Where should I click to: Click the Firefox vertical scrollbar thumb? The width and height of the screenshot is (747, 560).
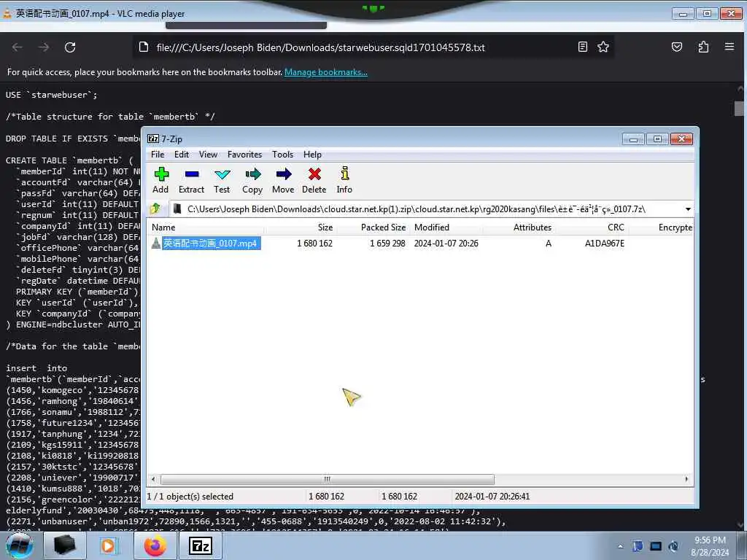[739, 108]
